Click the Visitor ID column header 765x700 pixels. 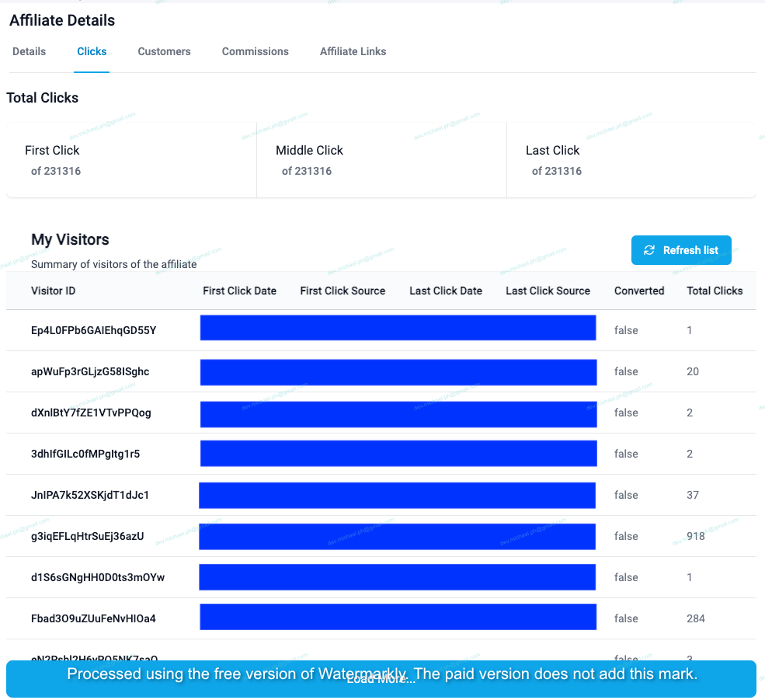tap(54, 291)
